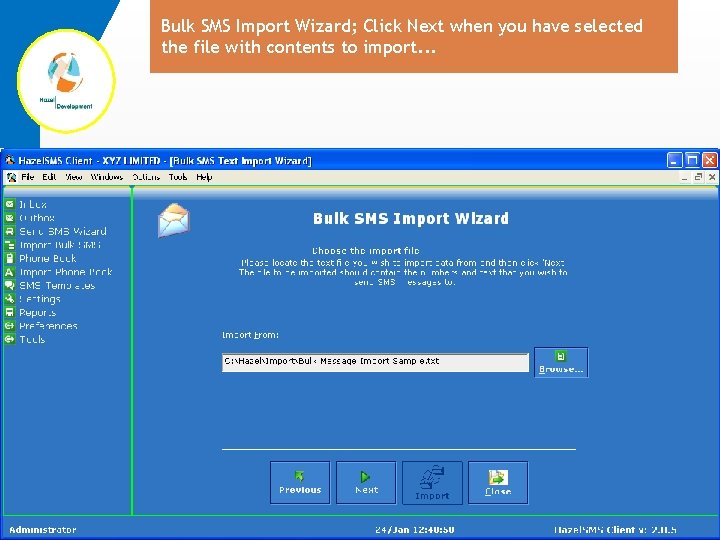The image size is (720, 540).
Task: Click the Preferences arrow icon
Action: (x=10, y=326)
